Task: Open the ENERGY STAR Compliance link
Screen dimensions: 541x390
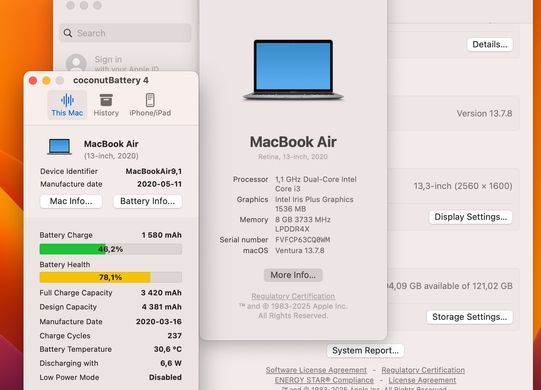Action: coord(324,380)
